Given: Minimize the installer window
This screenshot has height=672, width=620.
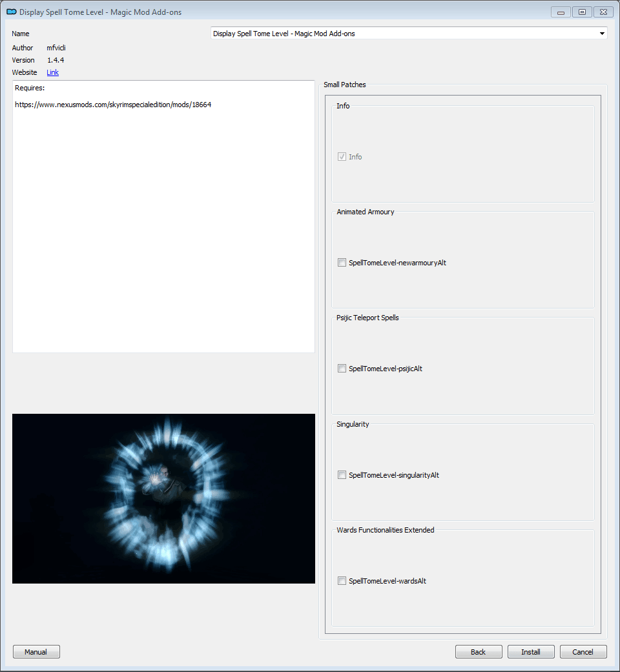Looking at the screenshot, I should [561, 12].
